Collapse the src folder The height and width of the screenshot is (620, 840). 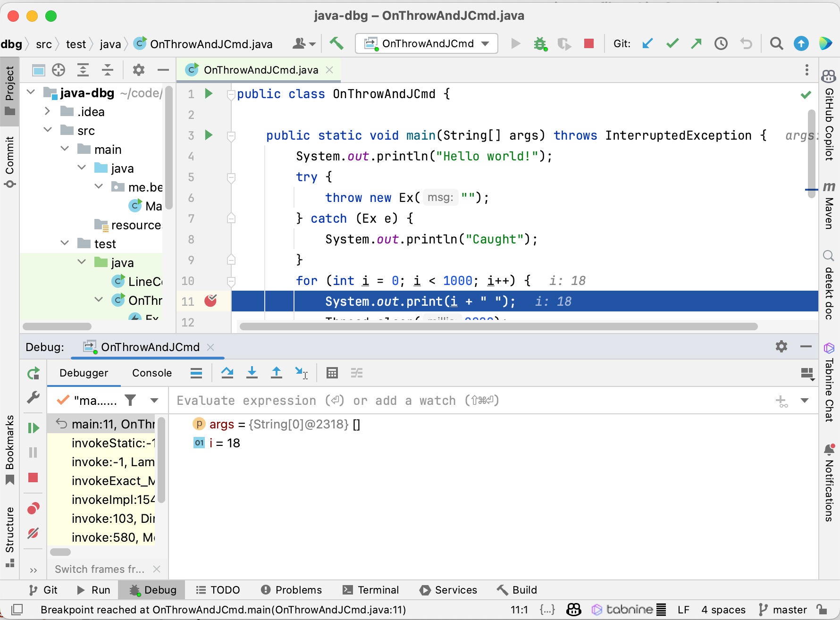coord(47,130)
